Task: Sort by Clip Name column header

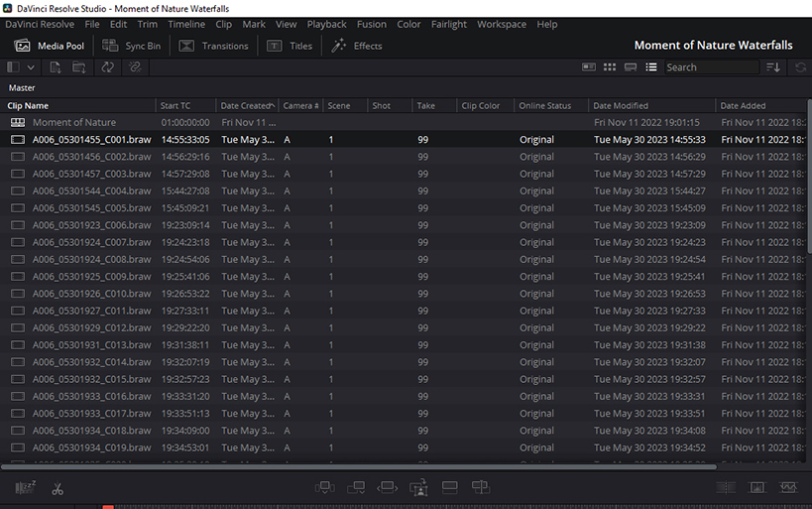Action: [x=77, y=106]
